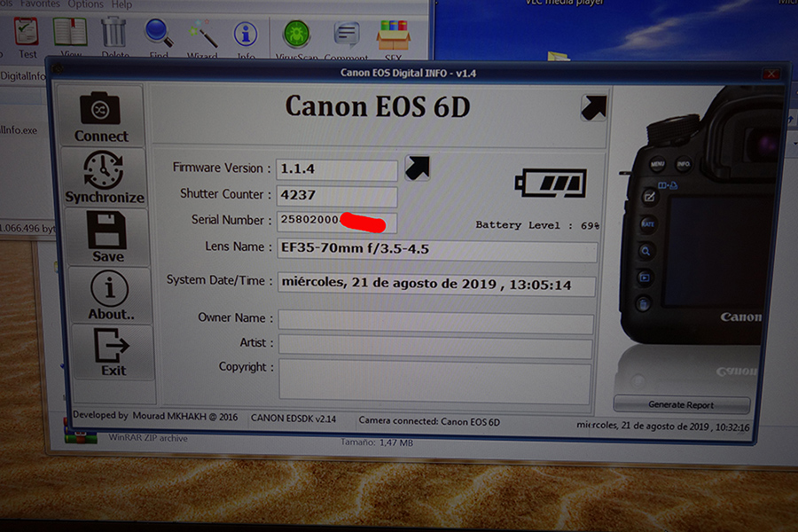Click the WinRAR Test toolbar icon

coord(27,35)
